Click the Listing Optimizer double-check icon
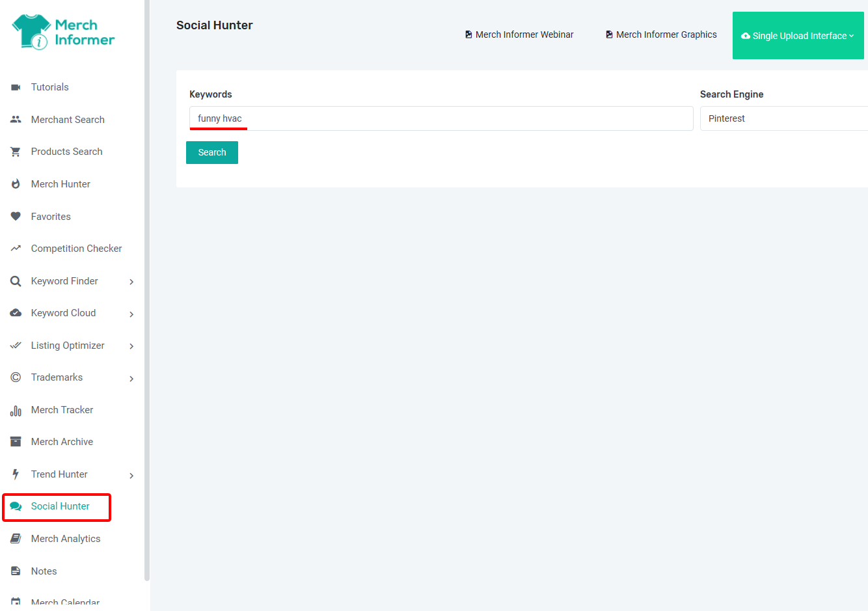 pyautogui.click(x=16, y=346)
